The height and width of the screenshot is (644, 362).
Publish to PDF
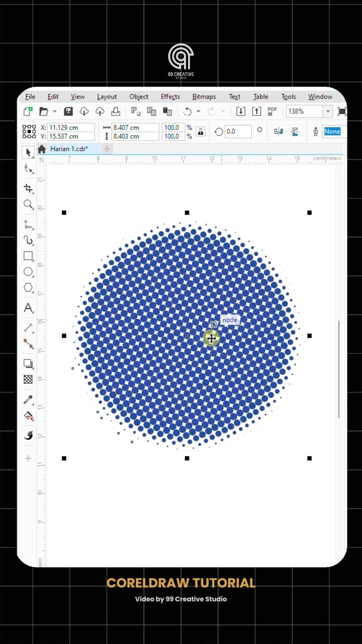[x=273, y=111]
